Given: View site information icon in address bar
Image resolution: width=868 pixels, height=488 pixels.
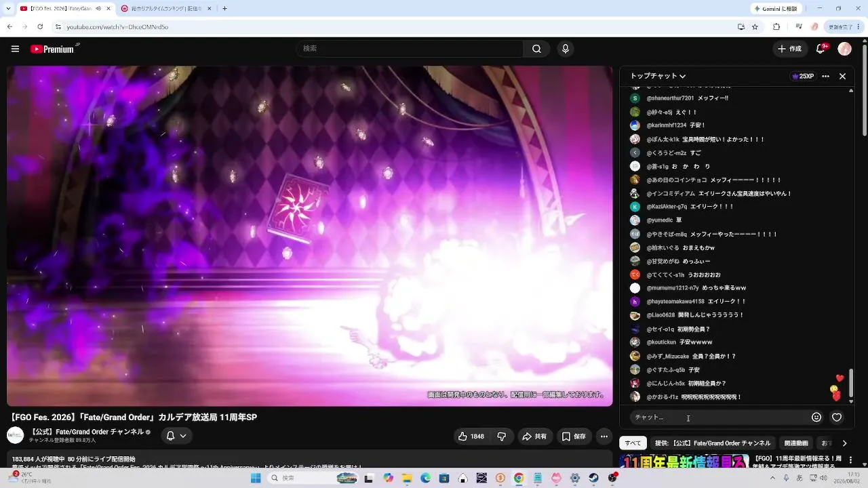Looking at the screenshot, I should coord(58,26).
